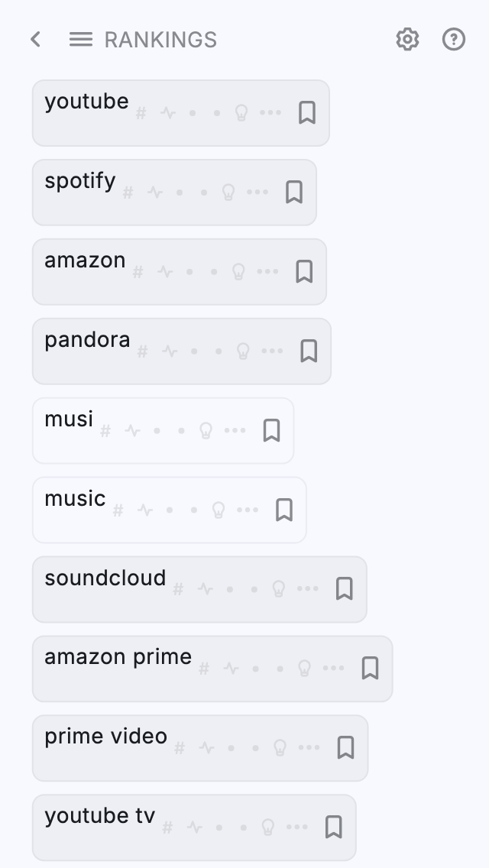Select the pandora keyword

(x=87, y=340)
